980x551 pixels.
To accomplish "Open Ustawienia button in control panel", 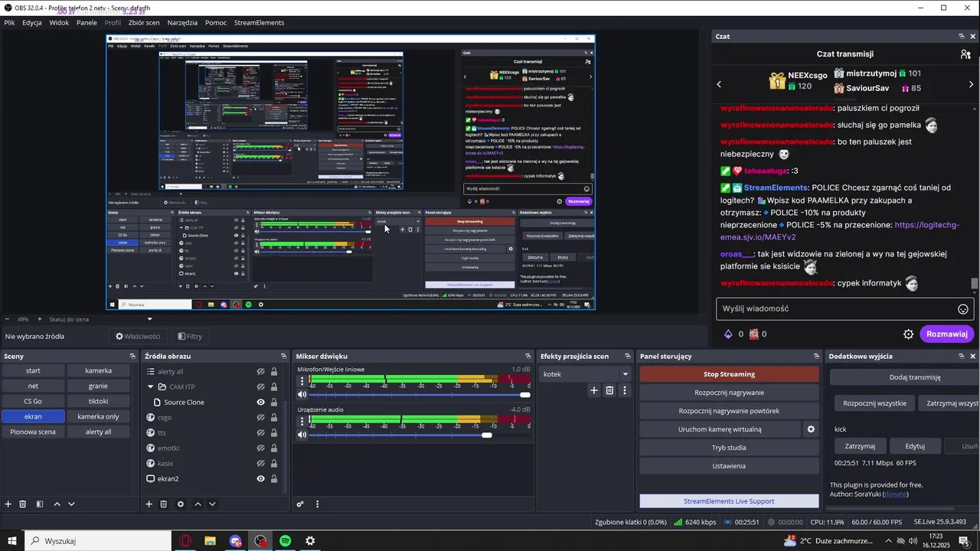I will click(x=729, y=466).
